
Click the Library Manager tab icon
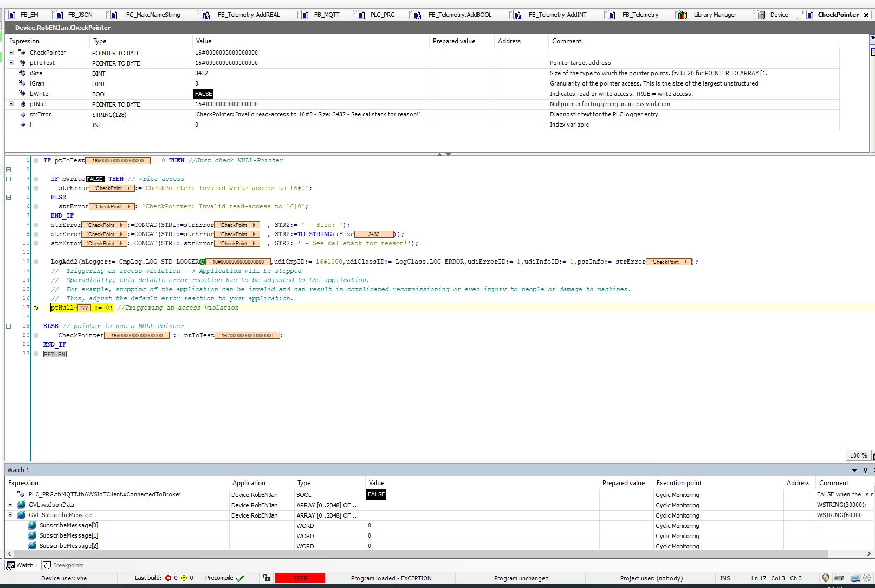683,15
